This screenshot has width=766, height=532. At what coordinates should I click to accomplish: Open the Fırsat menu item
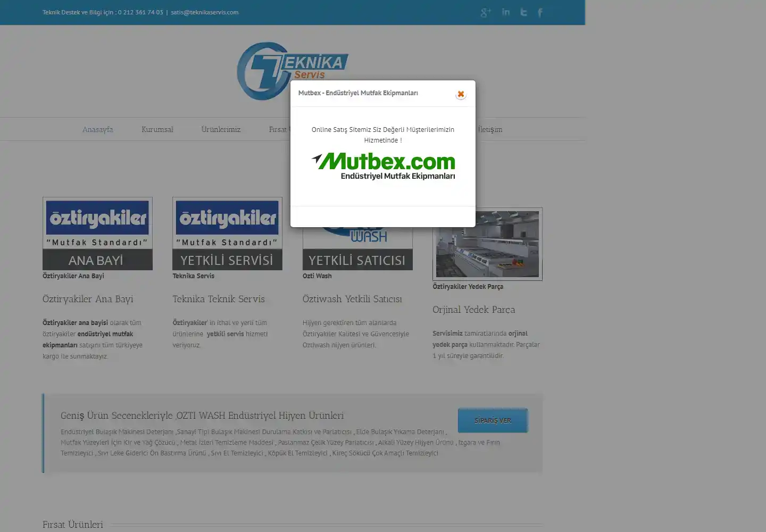pyautogui.click(x=279, y=129)
